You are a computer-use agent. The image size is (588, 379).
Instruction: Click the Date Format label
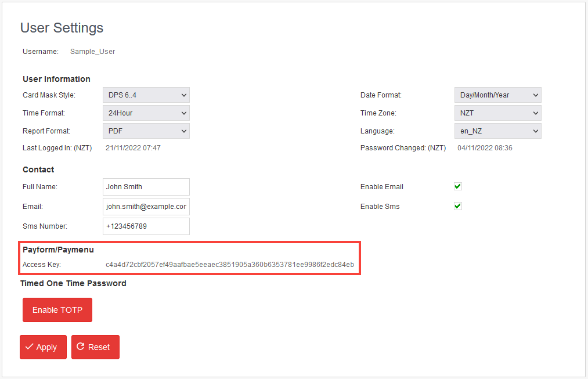coord(381,95)
